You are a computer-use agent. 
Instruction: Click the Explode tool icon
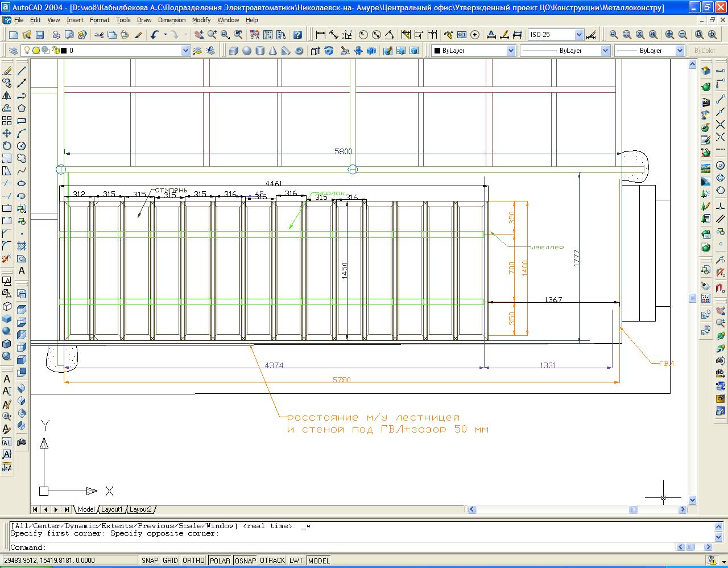7,258
